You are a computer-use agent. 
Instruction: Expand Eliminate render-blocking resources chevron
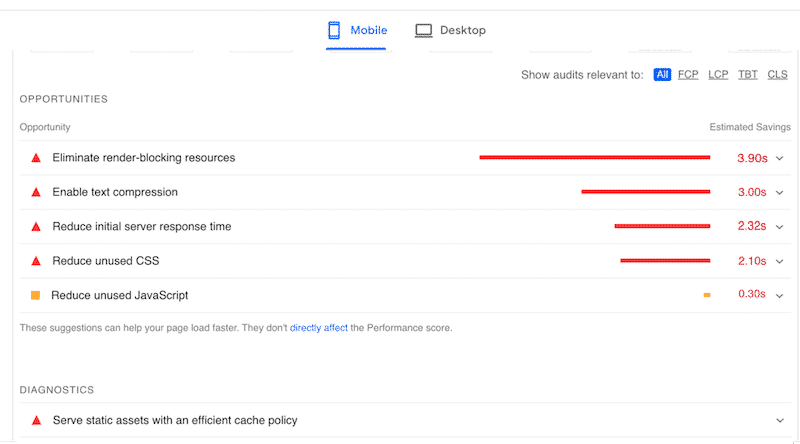pyautogui.click(x=779, y=158)
